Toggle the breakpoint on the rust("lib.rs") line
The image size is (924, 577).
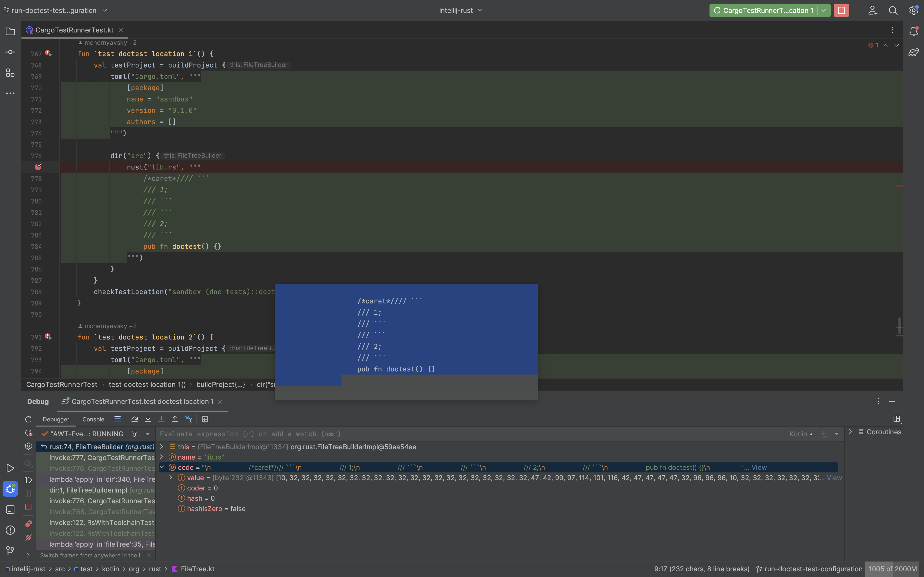tap(38, 167)
